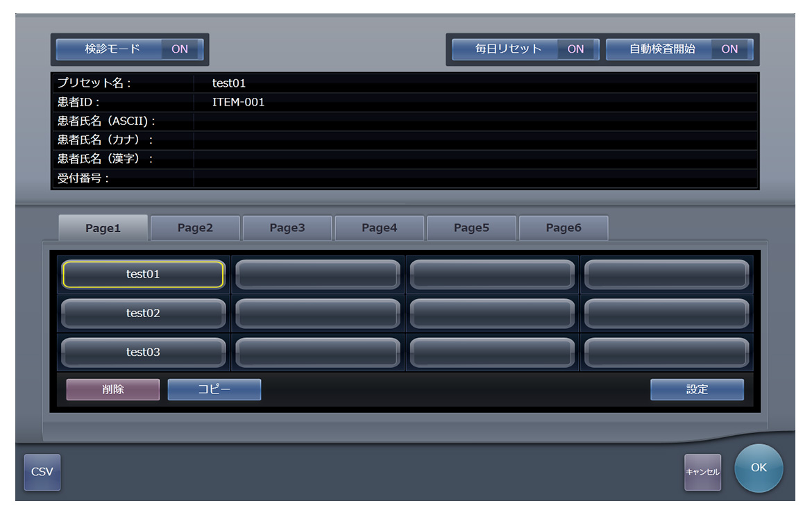812x517 pixels.
Task: Click the round OK button
Action: pyautogui.click(x=759, y=468)
